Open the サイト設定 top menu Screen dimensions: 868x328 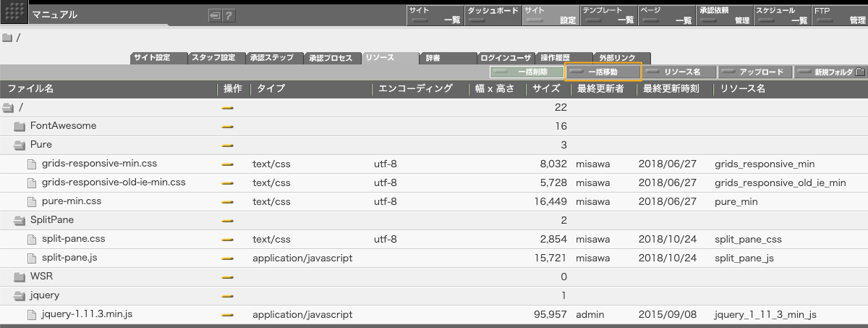coord(550,15)
